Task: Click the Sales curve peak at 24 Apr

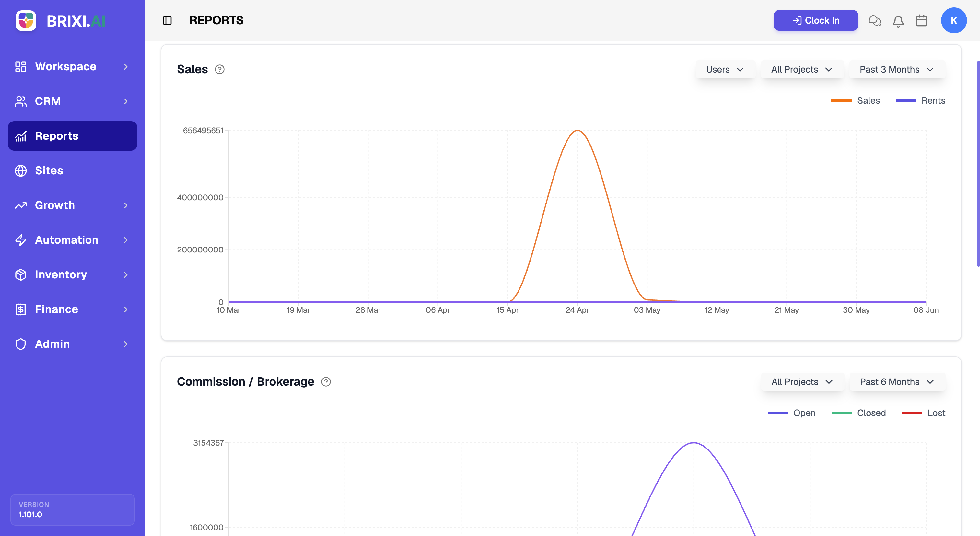Action: tap(577, 131)
